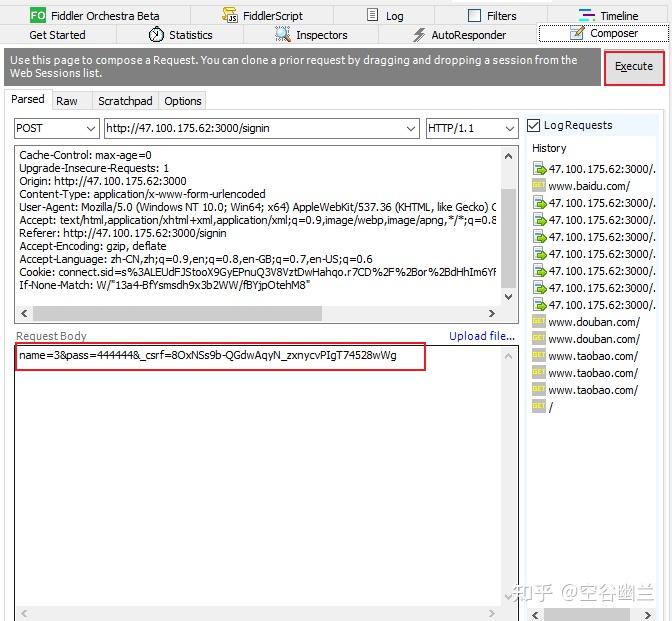The image size is (672, 621).
Task: Click the baidu.com GET icon in History
Action: coord(539,186)
